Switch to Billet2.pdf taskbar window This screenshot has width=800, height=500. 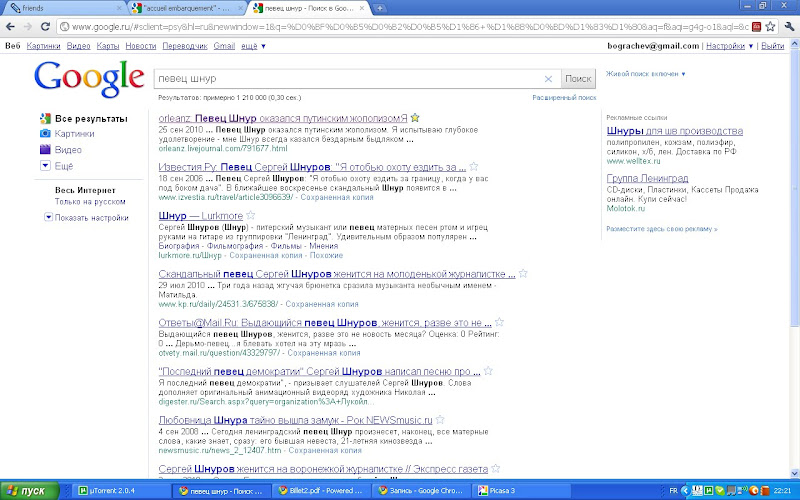click(321, 491)
